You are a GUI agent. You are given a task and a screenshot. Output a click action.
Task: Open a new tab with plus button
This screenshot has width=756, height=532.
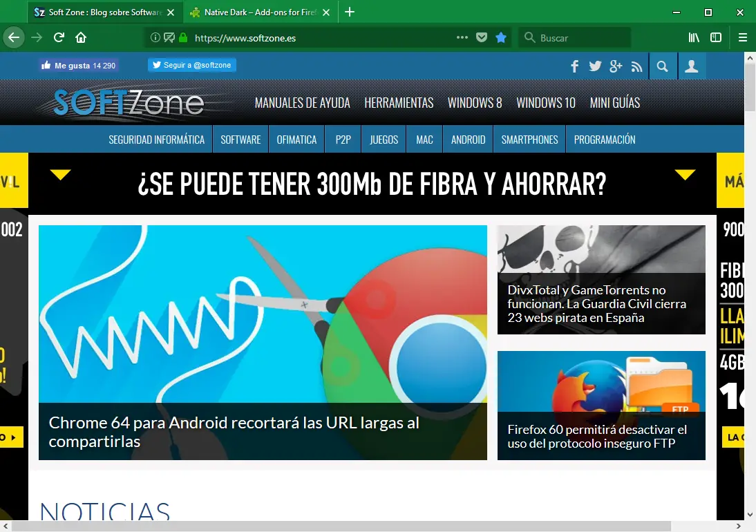pyautogui.click(x=350, y=12)
